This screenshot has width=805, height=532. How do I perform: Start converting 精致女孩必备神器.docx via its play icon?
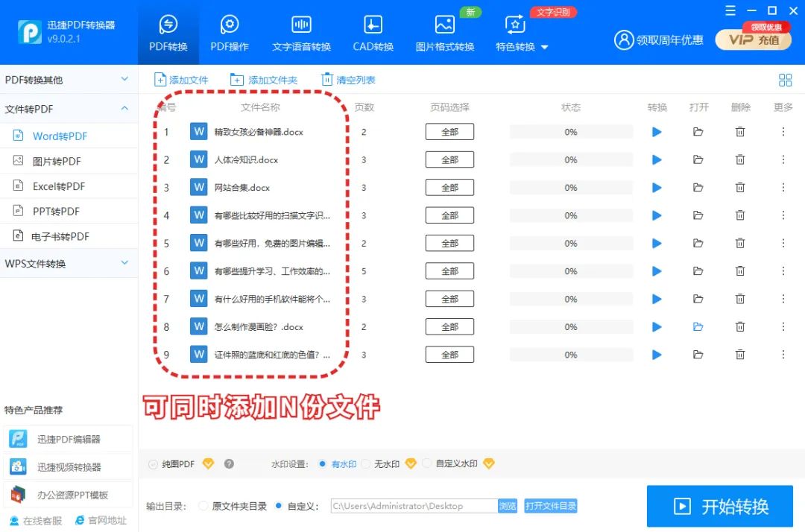pos(657,131)
